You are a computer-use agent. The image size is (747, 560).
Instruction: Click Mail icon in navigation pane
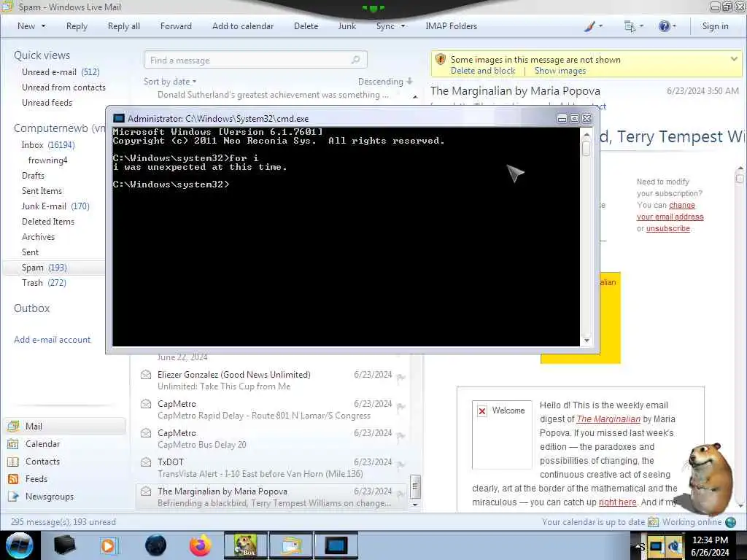[x=13, y=426]
